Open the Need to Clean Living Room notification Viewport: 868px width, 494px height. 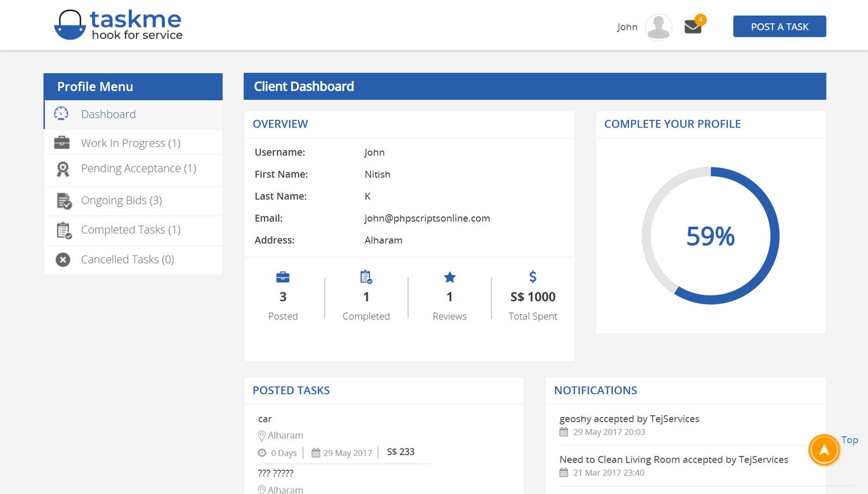point(674,460)
